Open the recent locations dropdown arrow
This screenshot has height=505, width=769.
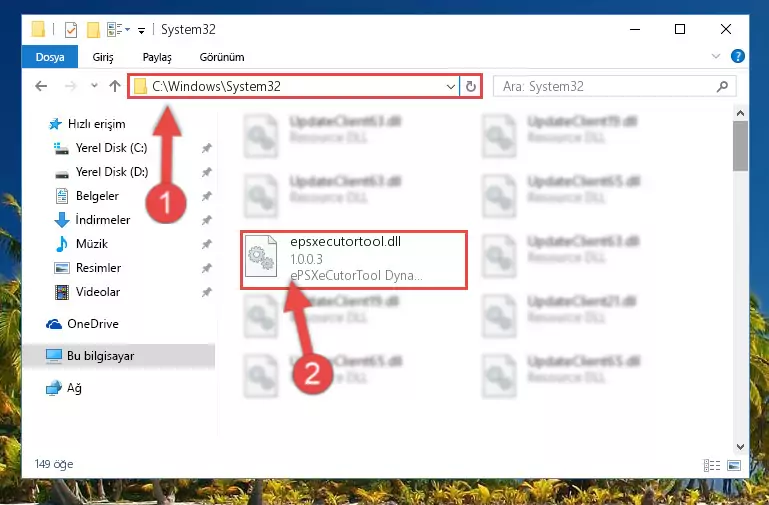click(x=94, y=86)
